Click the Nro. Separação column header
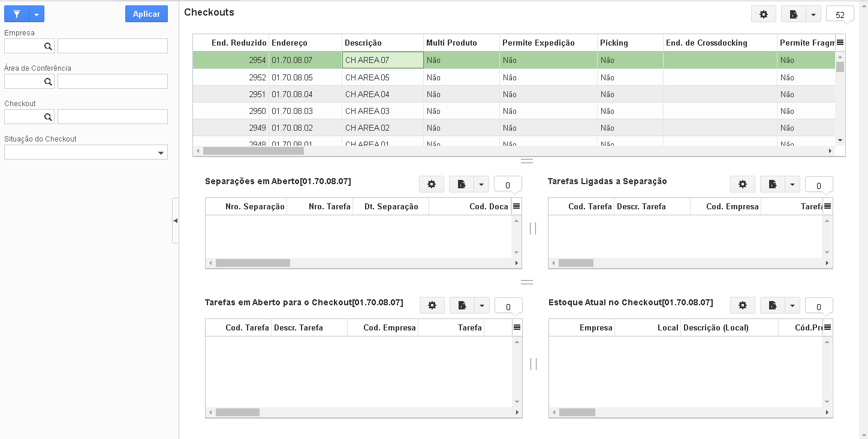 pos(246,206)
